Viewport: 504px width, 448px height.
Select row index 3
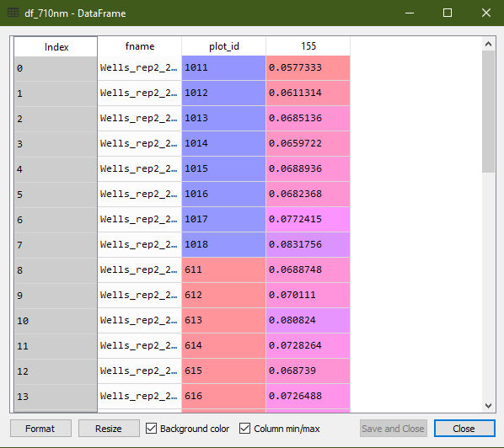56,144
